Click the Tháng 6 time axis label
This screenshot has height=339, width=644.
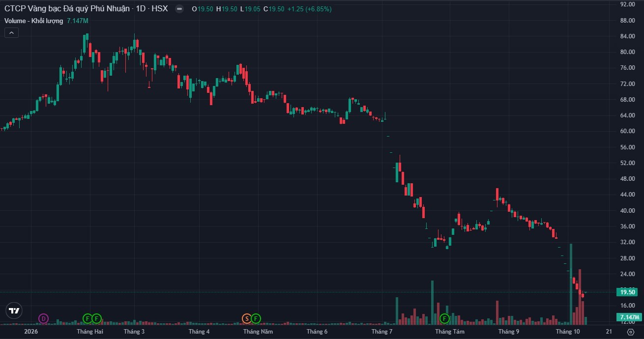click(x=317, y=332)
